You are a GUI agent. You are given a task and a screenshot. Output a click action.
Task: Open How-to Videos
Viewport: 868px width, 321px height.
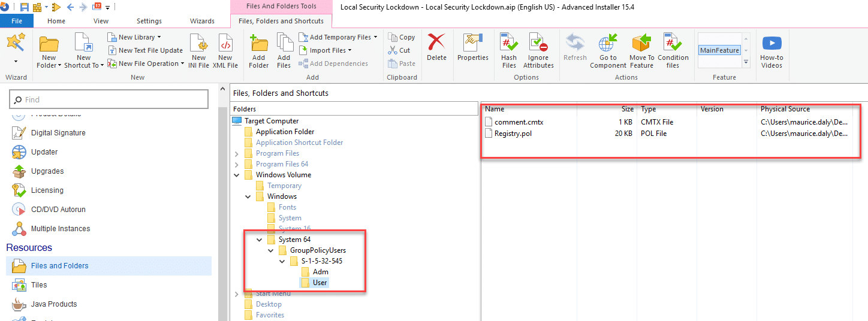771,51
